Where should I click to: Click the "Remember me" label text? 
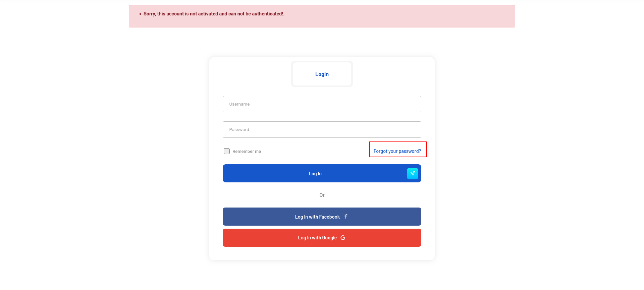tap(247, 152)
